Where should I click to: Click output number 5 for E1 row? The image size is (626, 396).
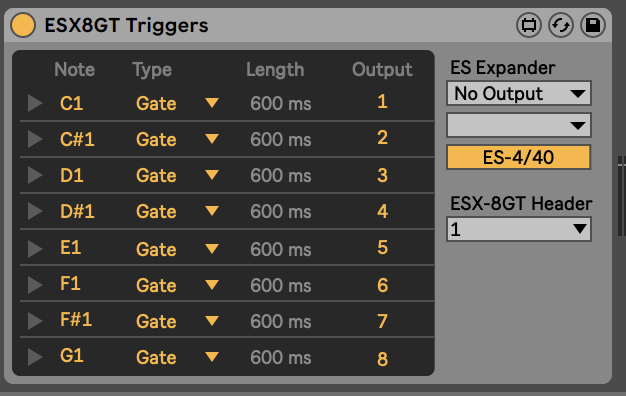pyautogui.click(x=382, y=248)
